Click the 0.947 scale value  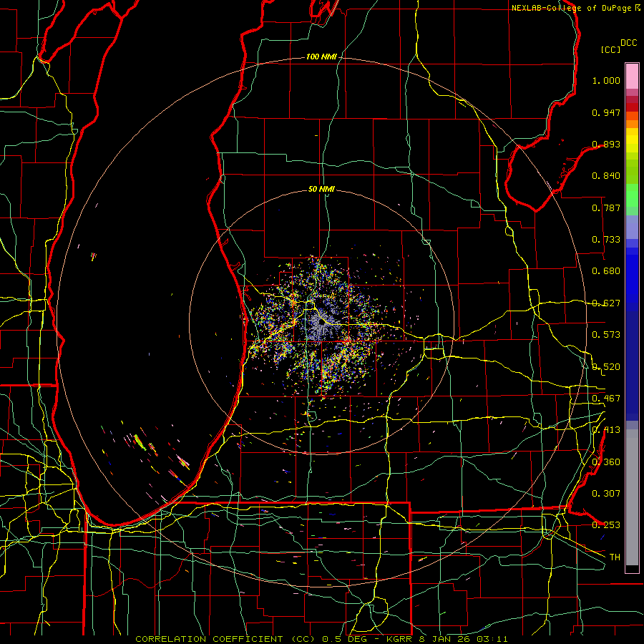(606, 112)
